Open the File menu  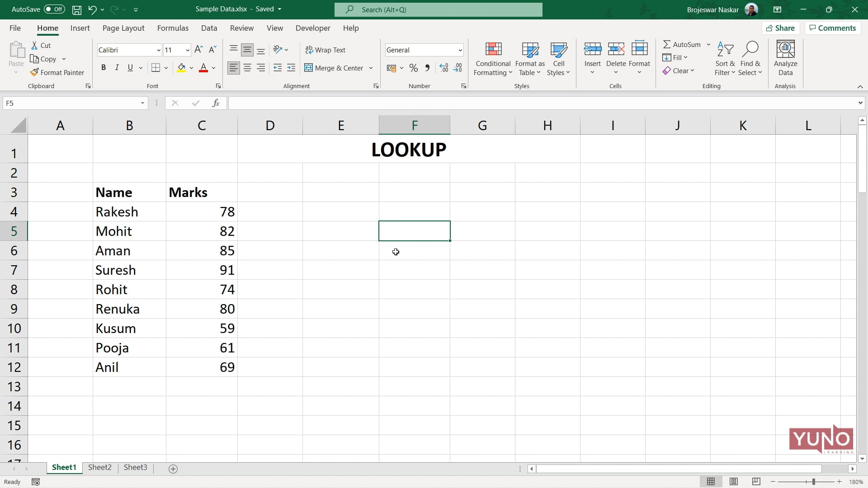pos(15,28)
